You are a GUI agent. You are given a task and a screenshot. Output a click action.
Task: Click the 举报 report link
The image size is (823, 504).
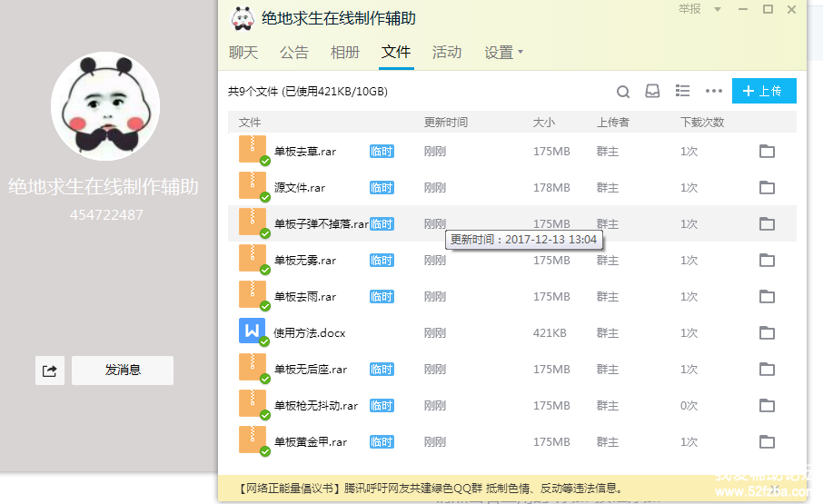[x=689, y=9]
